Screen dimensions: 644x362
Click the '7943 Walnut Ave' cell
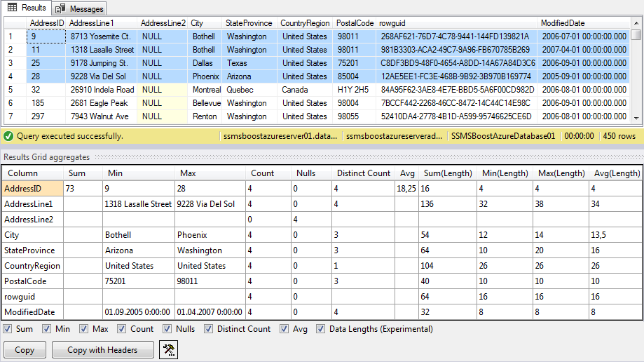point(102,116)
